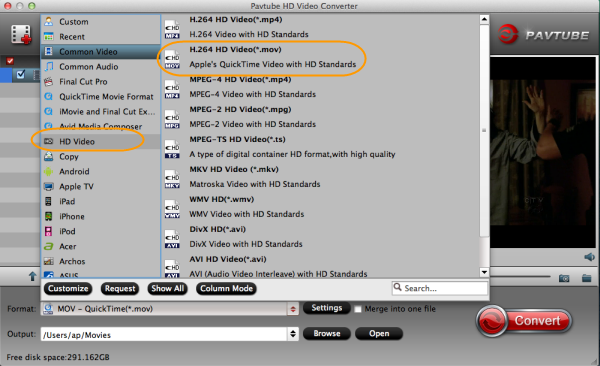Start conversion with Convert button
This screenshot has width=600, height=366.
coord(524,321)
